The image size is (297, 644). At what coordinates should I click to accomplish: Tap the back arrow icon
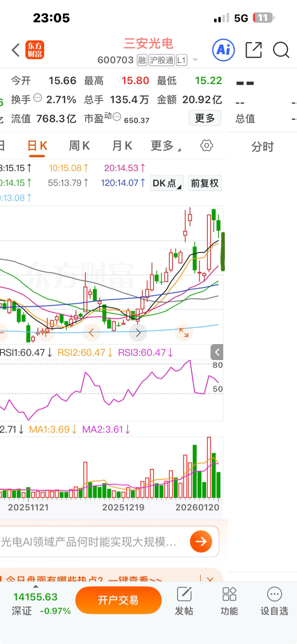[15, 50]
